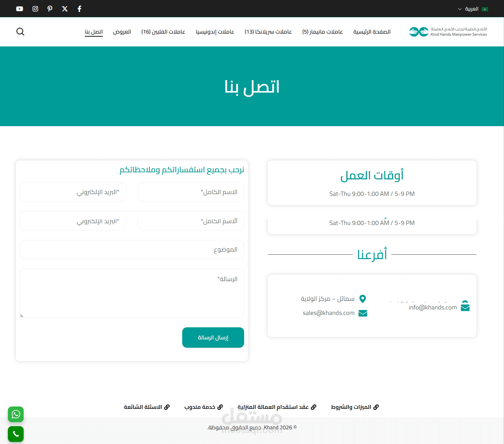Screen dimensions: 504x444
Task: Click the search magnifier icon
Action: [x=20, y=32]
